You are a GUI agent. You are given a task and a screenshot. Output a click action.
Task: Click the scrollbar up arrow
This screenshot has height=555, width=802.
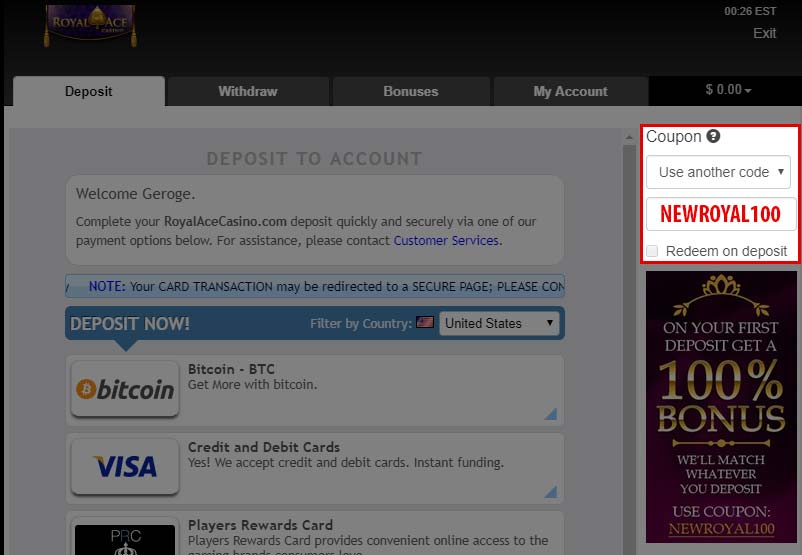[x=629, y=137]
